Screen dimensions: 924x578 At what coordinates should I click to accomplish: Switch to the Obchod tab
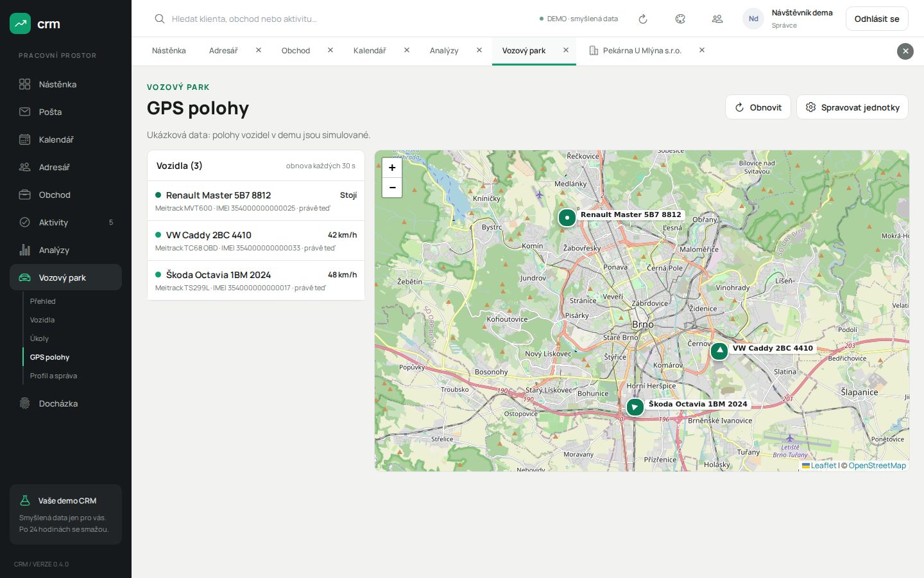click(x=296, y=51)
